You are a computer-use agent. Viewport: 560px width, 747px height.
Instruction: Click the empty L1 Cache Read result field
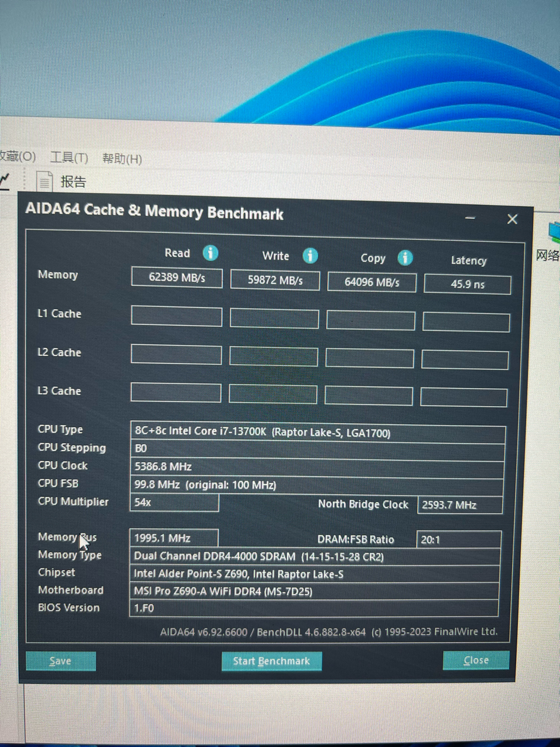(176, 316)
